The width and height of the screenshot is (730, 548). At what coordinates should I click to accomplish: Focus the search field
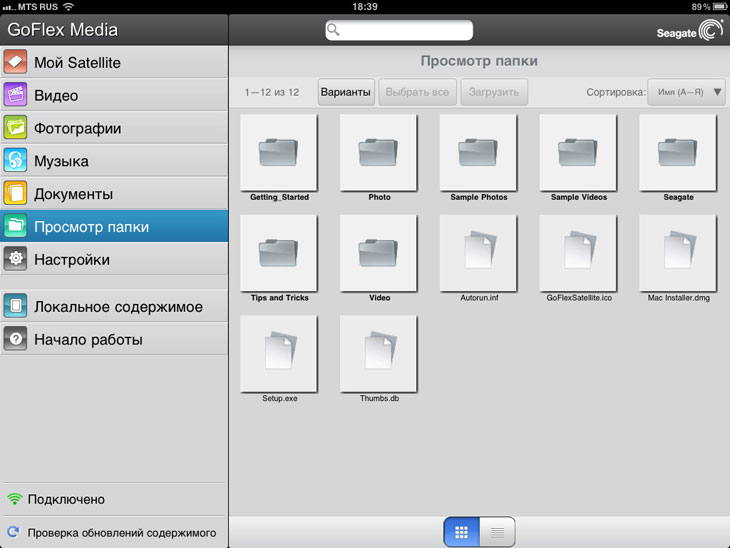coord(399,31)
